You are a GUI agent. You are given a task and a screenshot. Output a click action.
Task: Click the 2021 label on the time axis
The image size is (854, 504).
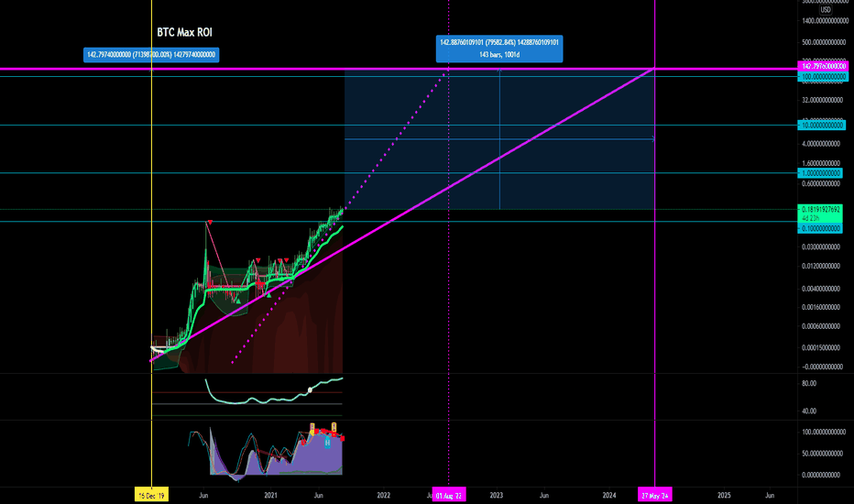270,495
